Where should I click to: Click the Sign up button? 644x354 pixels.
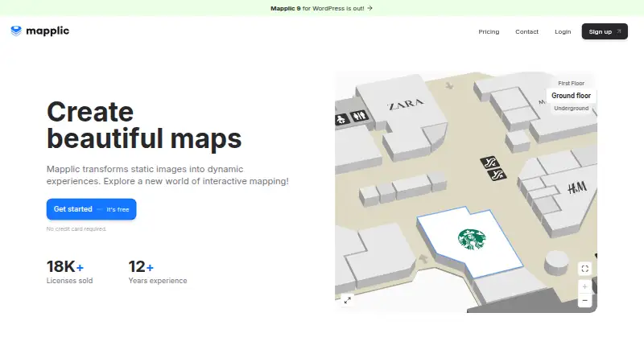pos(605,31)
